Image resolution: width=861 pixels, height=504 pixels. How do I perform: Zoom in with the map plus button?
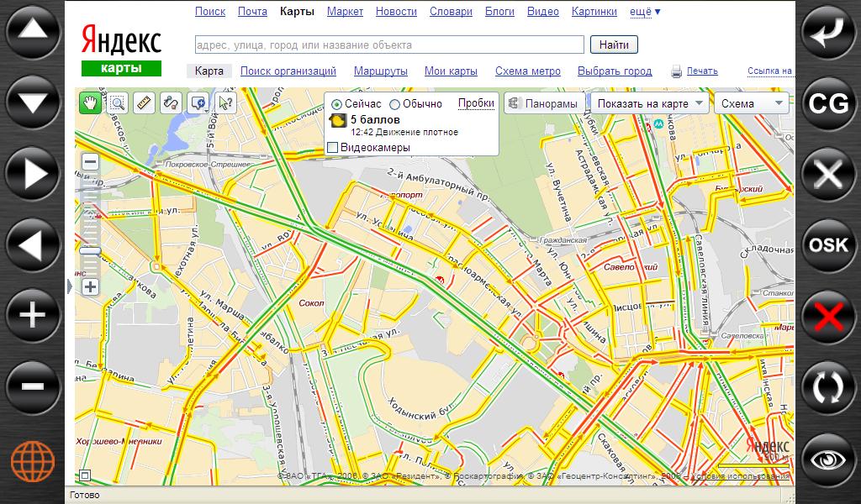90,286
